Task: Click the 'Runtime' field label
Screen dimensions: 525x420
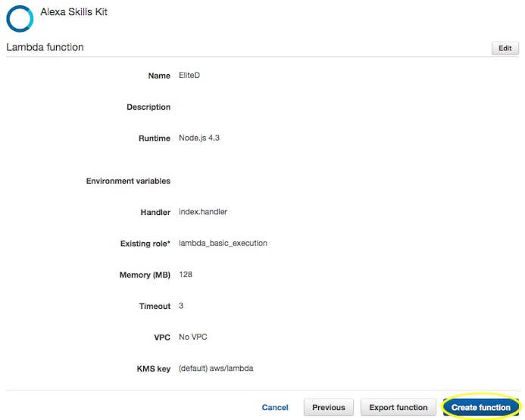Action: click(x=155, y=138)
